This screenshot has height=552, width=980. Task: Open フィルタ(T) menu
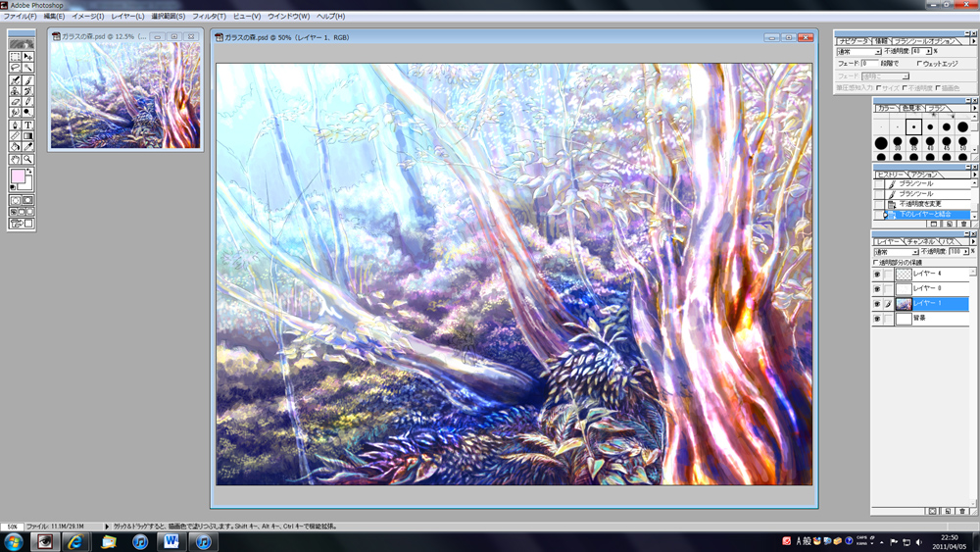pos(209,17)
